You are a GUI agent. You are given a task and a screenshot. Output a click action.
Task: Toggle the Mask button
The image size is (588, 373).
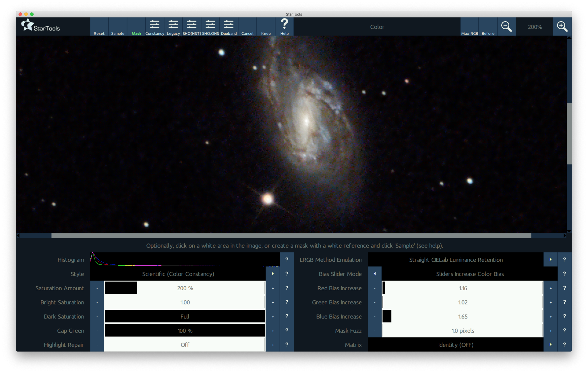[x=136, y=26]
